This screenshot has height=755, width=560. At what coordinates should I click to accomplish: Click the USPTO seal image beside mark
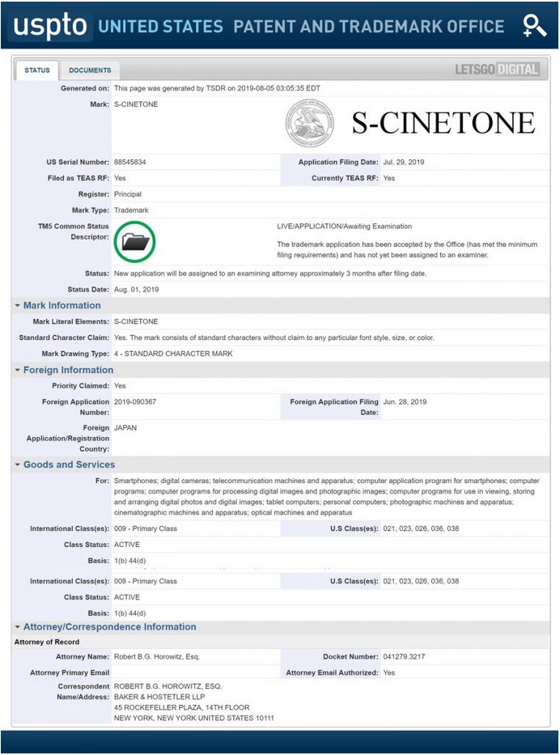309,123
